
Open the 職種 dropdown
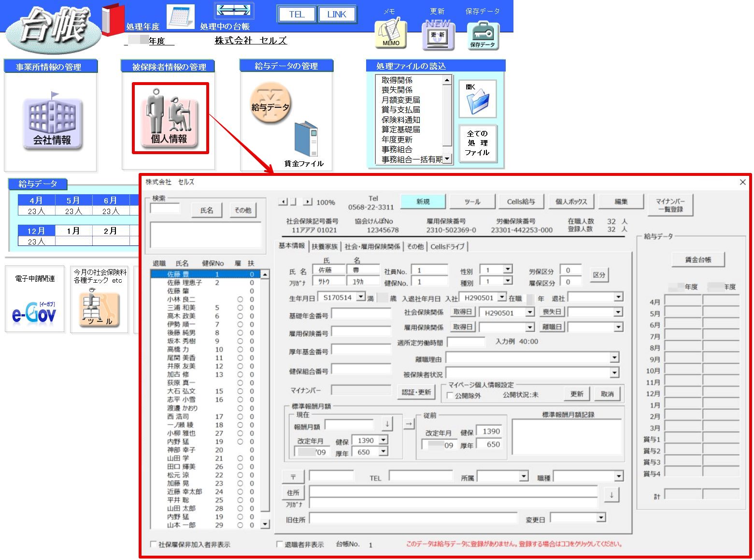point(618,476)
